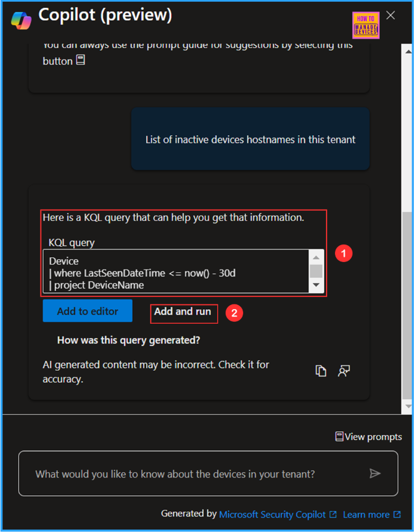
Task: Click chat panel scrollbar up arrow
Action: click(x=408, y=51)
